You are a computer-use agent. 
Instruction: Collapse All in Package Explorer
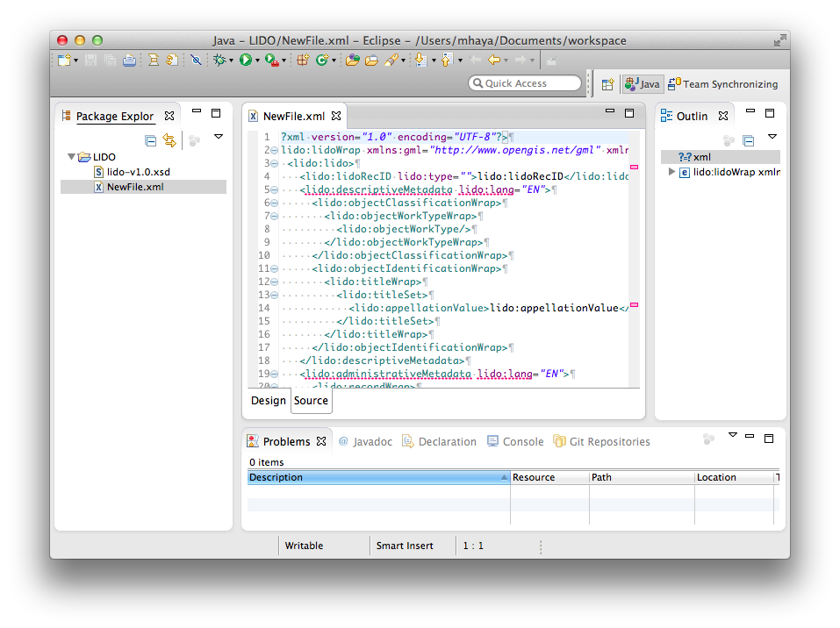click(x=150, y=139)
